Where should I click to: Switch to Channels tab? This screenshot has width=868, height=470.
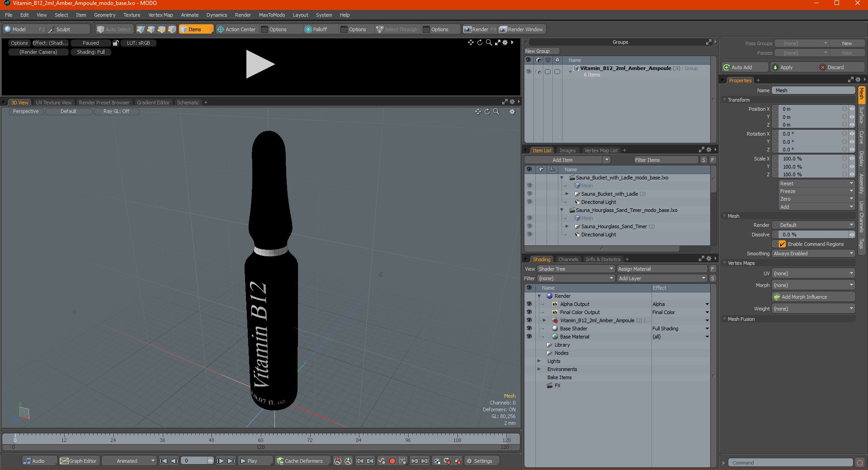(568, 259)
